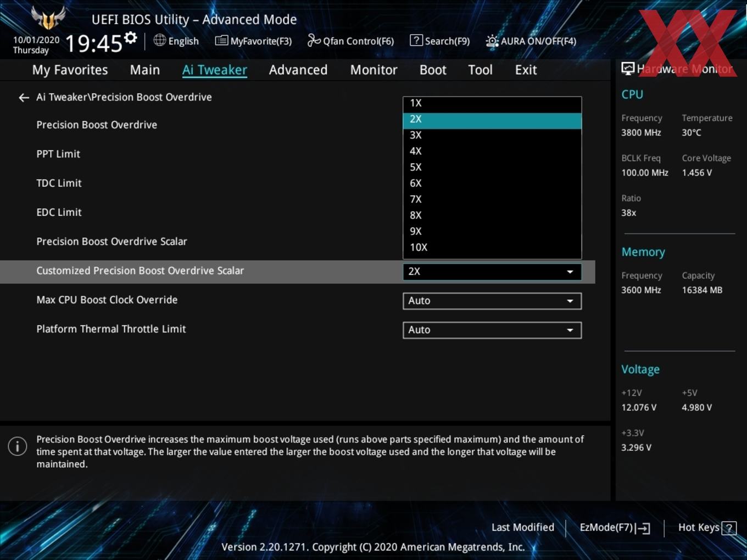Image resolution: width=747 pixels, height=560 pixels.
Task: Select 9X scalar option
Action: [492, 231]
